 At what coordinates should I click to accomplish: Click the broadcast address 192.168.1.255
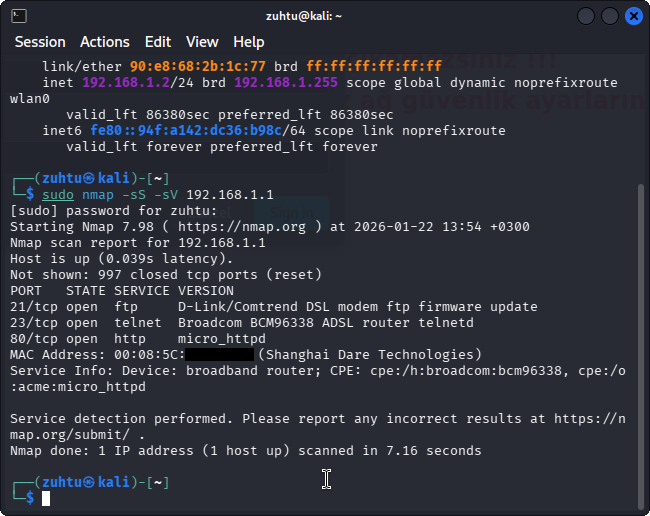[x=286, y=82]
